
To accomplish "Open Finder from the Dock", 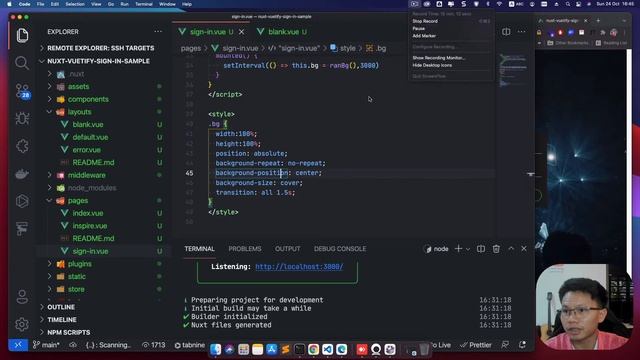I will (x=216, y=349).
